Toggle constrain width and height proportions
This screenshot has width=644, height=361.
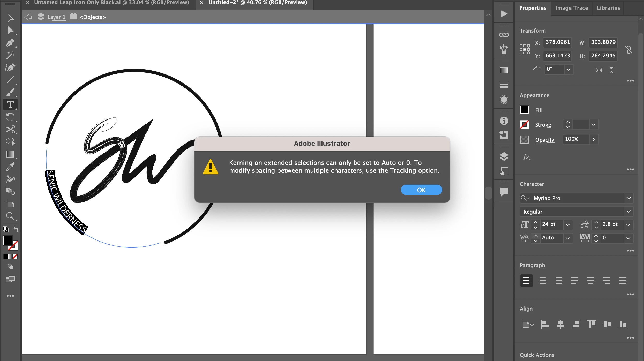pos(629,49)
